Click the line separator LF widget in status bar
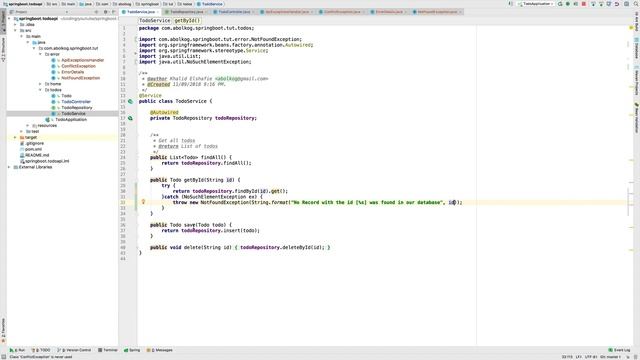640x360 pixels. [579, 357]
